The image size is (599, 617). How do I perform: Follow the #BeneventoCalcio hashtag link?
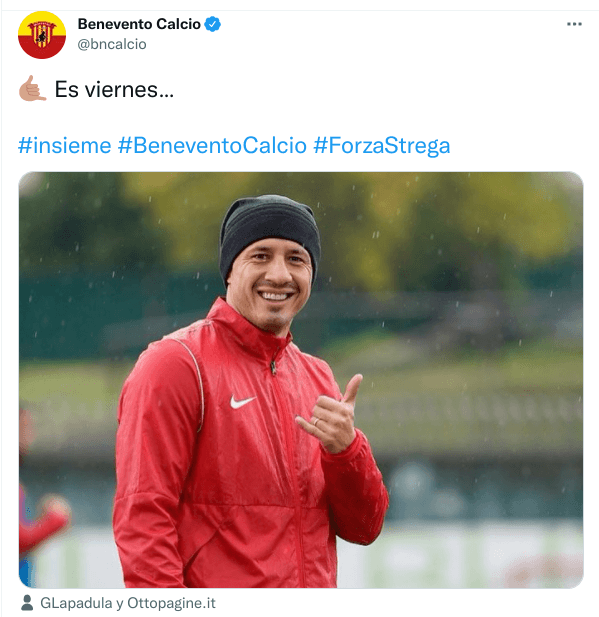[212, 146]
